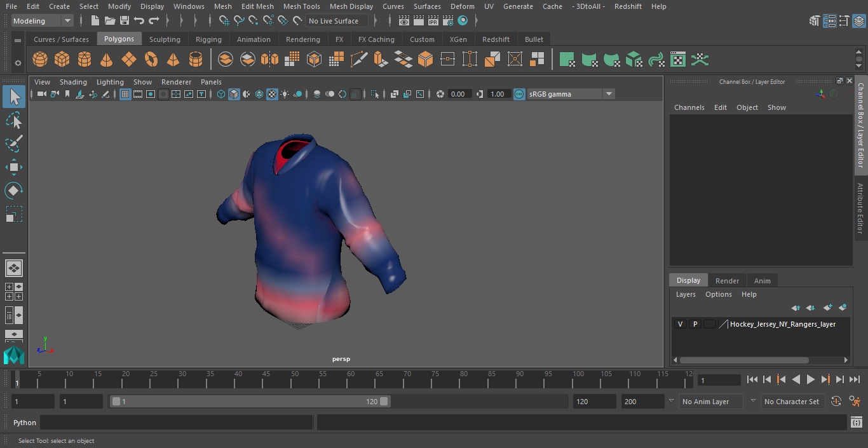The image size is (868, 448).
Task: Open the Modeling menu set dropdown
Action: click(43, 21)
